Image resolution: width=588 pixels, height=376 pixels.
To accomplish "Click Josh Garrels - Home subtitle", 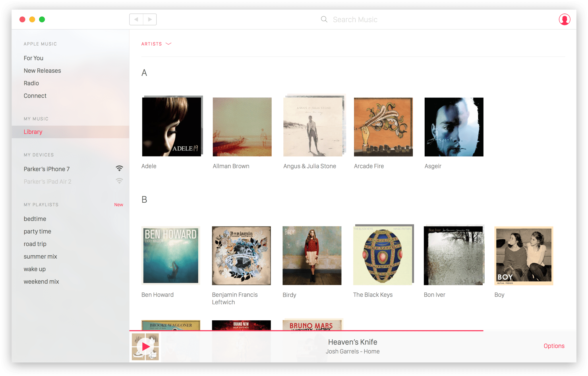I will pos(353,351).
